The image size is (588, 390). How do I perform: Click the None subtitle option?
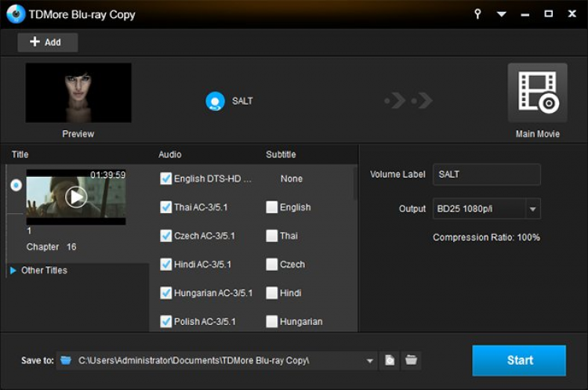(292, 179)
